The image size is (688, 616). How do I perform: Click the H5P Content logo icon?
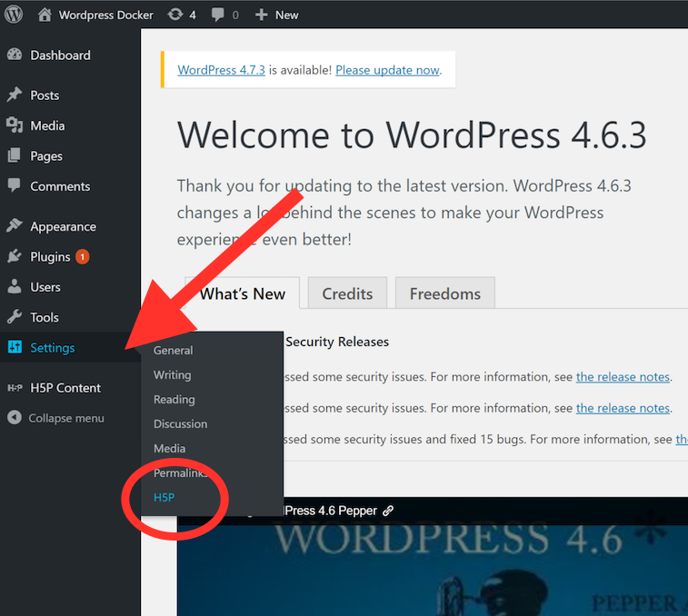[x=15, y=387]
